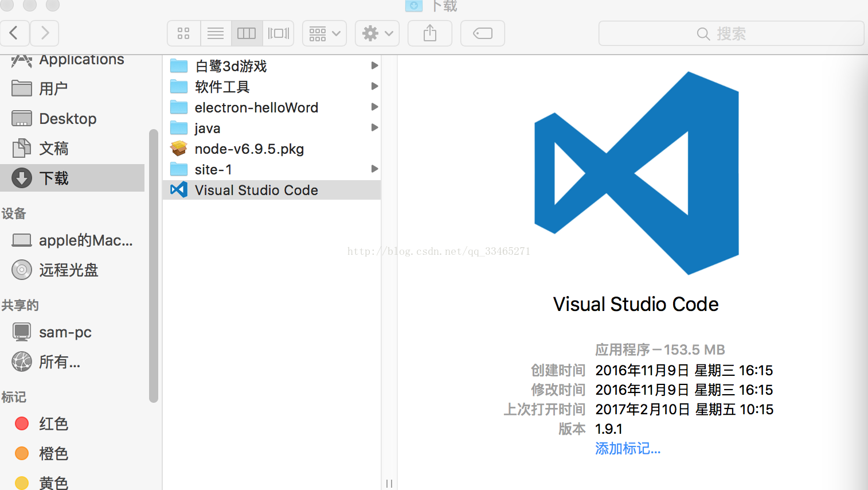Click the version value 1.9.1
Viewport: 868px width, 490px height.
[609, 429]
